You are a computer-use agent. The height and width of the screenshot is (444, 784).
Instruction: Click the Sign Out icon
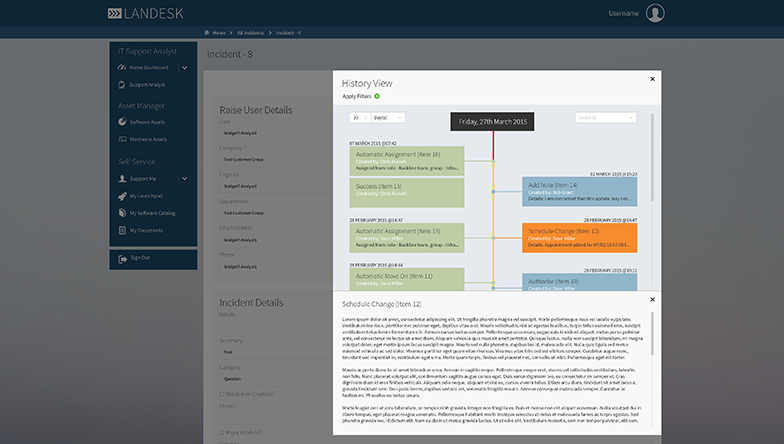pos(120,258)
